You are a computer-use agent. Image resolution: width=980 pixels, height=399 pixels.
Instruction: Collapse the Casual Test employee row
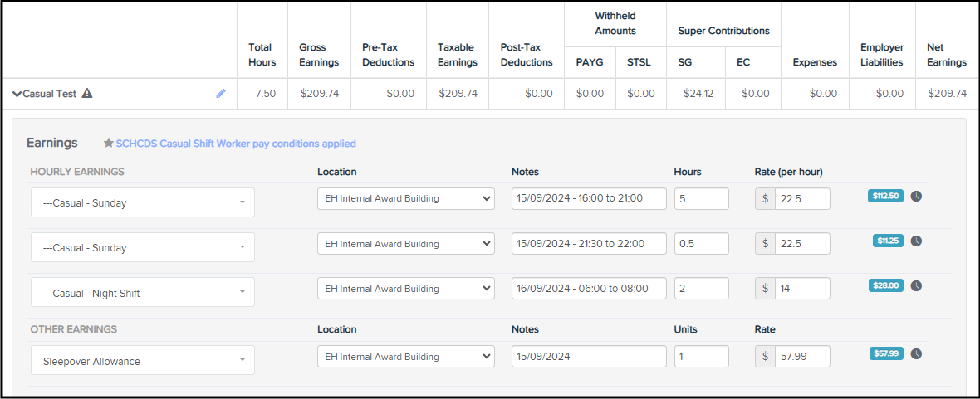coord(17,94)
